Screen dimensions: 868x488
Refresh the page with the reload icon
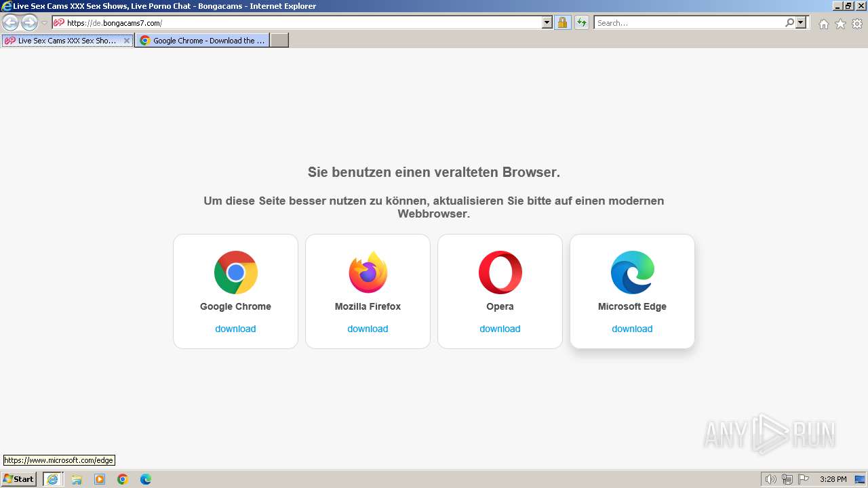point(581,22)
